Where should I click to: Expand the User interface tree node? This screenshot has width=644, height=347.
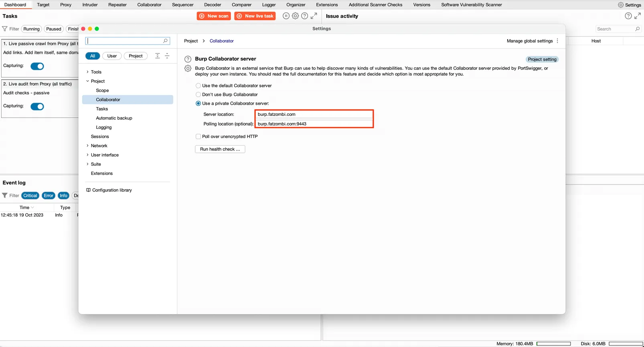[x=87, y=155]
